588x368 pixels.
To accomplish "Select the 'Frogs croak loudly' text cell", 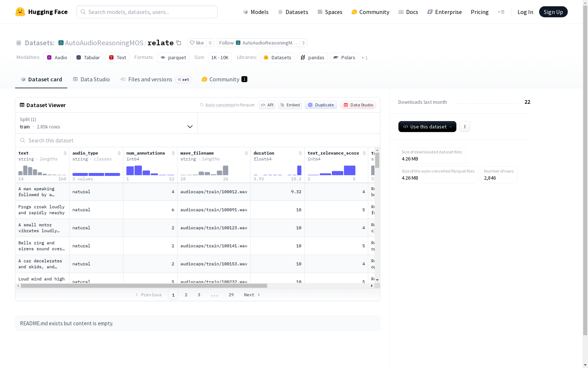I will pos(42,210).
